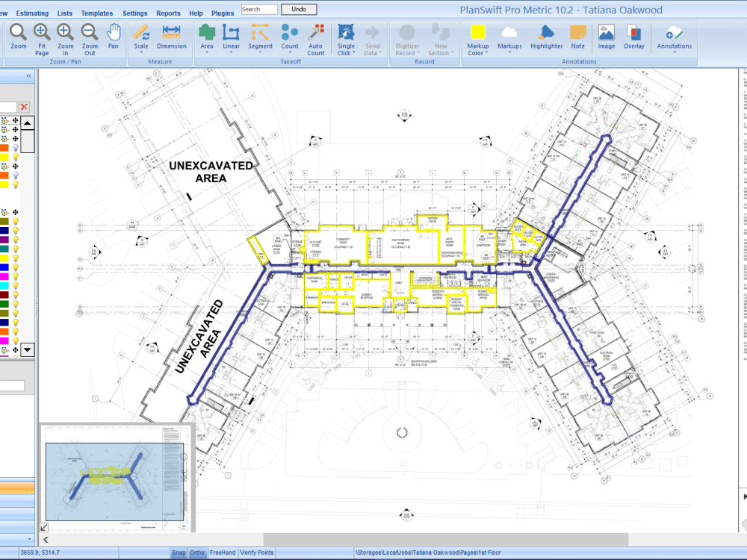Click into the Search field
This screenshot has height=560, width=747.
coord(259,9)
